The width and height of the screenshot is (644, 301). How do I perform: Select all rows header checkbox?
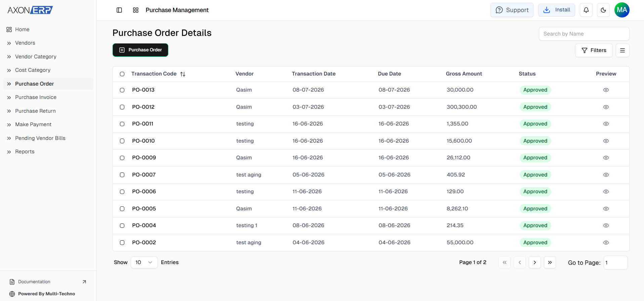122,74
